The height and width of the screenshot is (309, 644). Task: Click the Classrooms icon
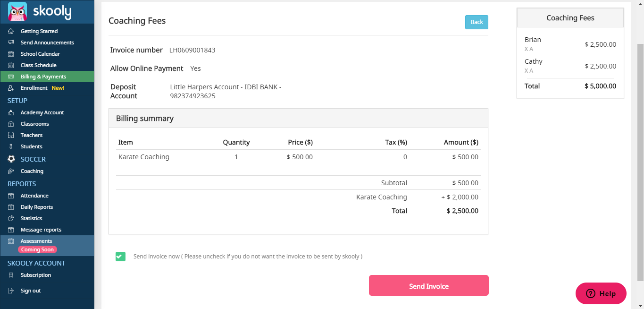pyautogui.click(x=11, y=124)
